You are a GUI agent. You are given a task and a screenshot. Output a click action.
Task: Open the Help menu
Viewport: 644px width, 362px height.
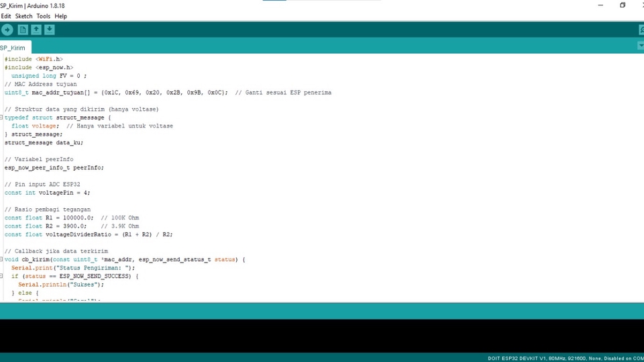[x=60, y=16]
